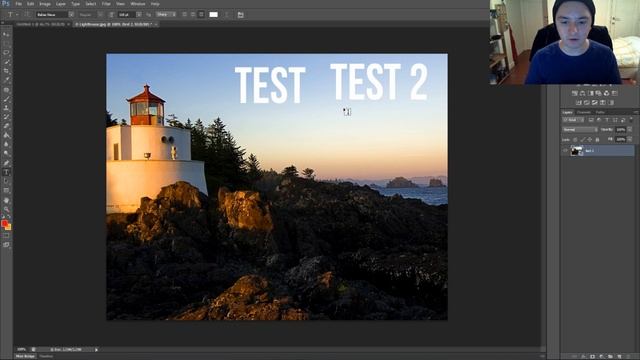Toggle text orientation in options bar
Viewport: 640px width, 360px height.
tap(27, 15)
